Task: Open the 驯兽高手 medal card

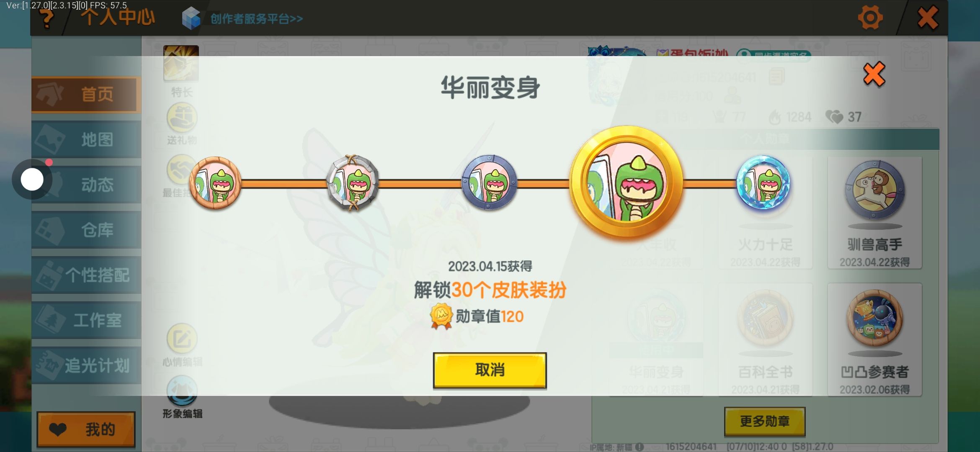Action: (x=874, y=213)
